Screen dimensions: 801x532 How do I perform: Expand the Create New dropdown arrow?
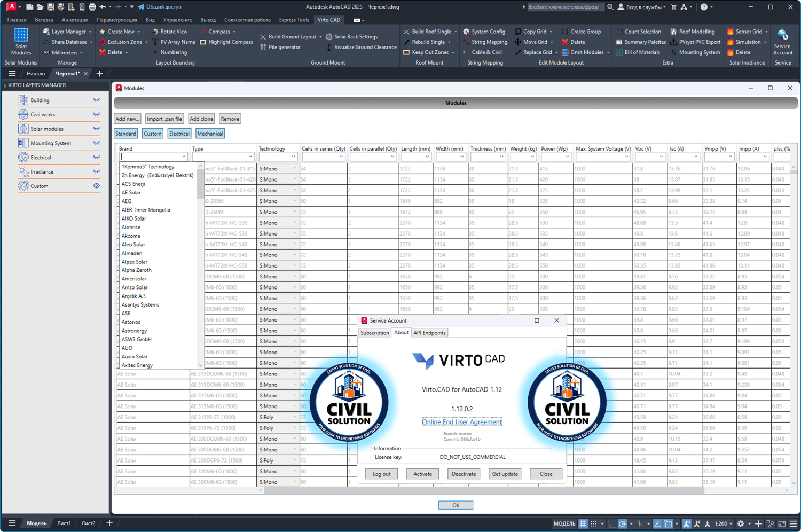tap(139, 32)
